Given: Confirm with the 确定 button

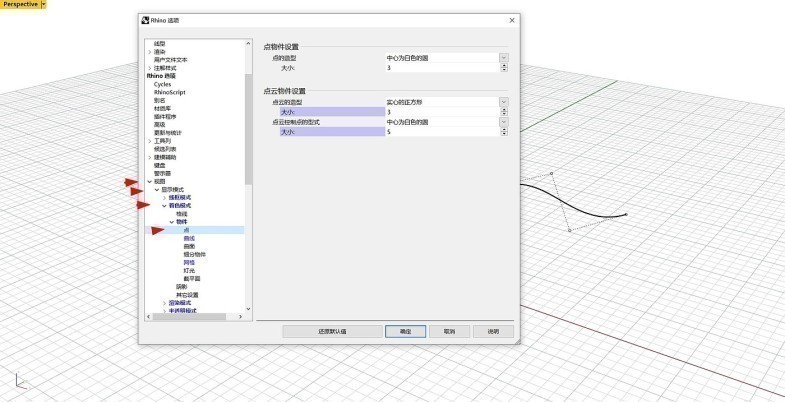Looking at the screenshot, I should click(406, 331).
